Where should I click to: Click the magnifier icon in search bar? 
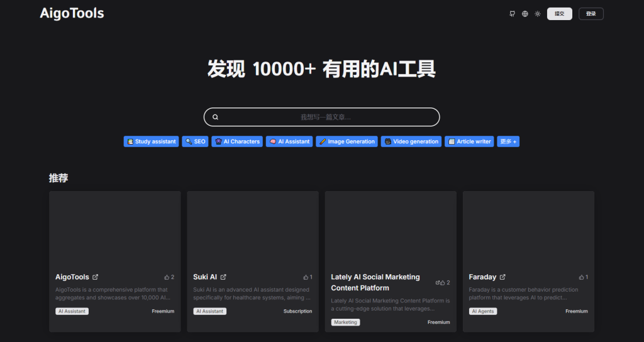(x=215, y=117)
